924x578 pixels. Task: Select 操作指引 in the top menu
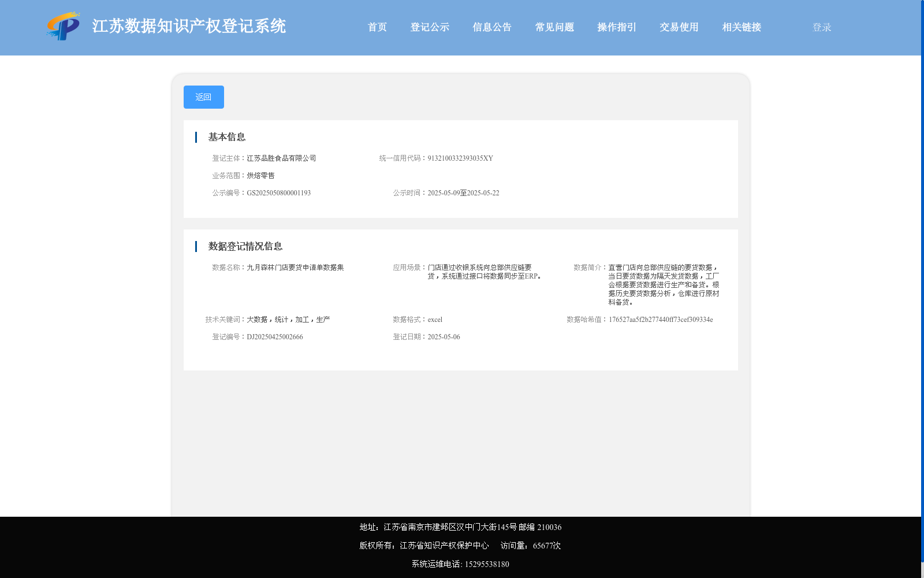[x=617, y=27]
